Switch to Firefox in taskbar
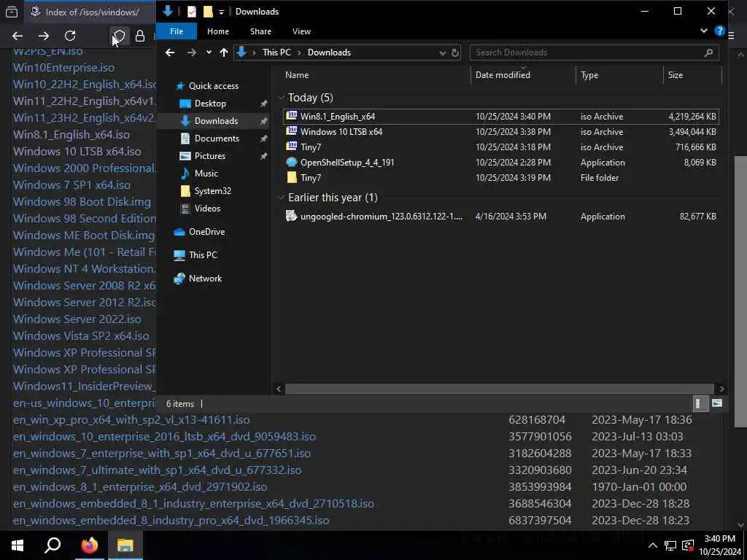Image resolution: width=747 pixels, height=560 pixels. point(89,545)
